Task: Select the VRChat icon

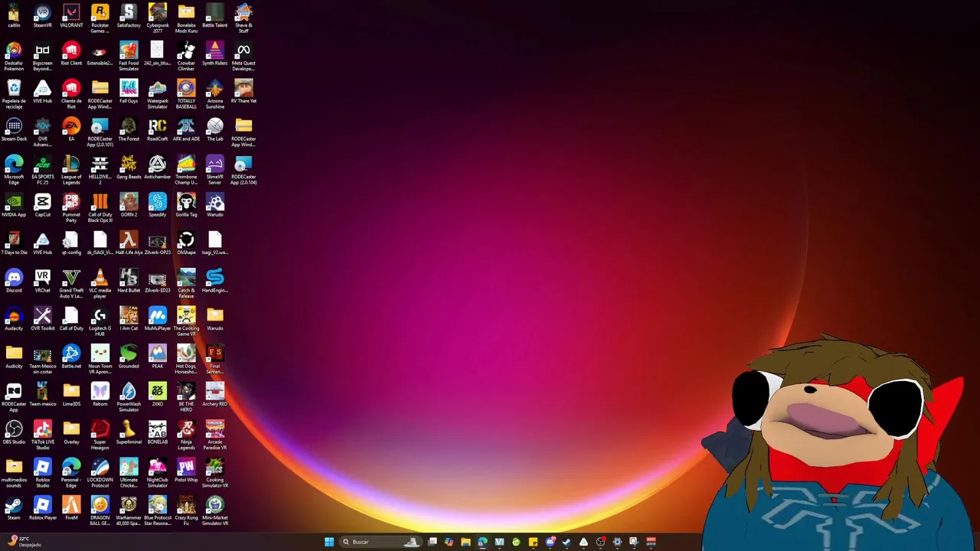Action: pos(43,281)
